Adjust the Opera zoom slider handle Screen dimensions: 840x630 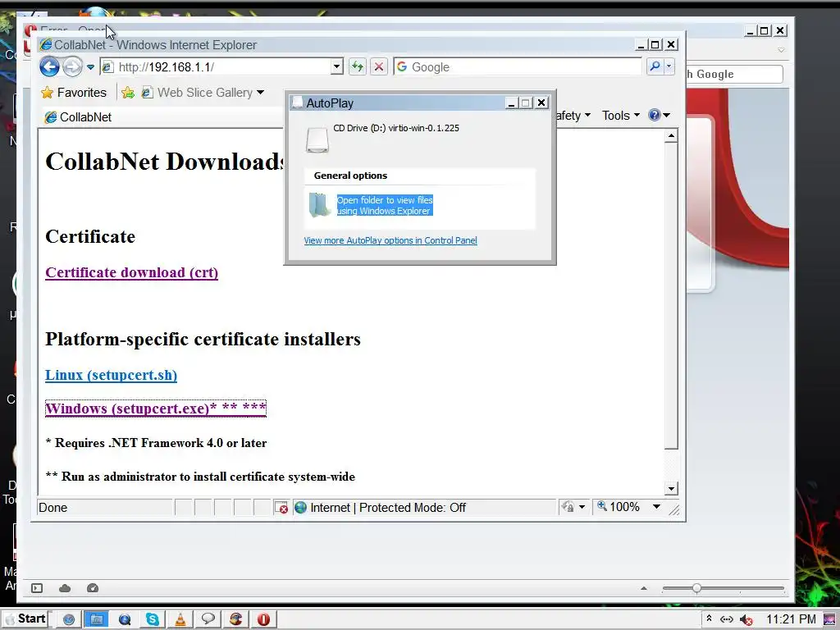point(696,588)
